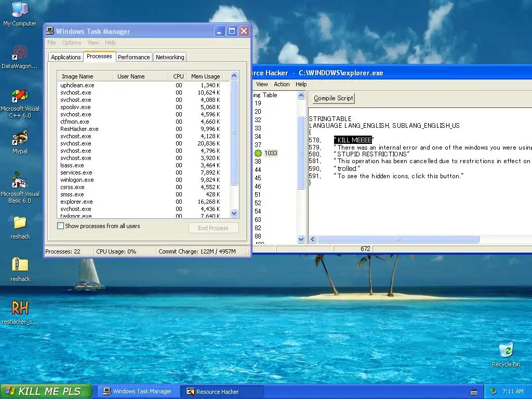Open the Help menu in Resource Hacker

point(301,84)
